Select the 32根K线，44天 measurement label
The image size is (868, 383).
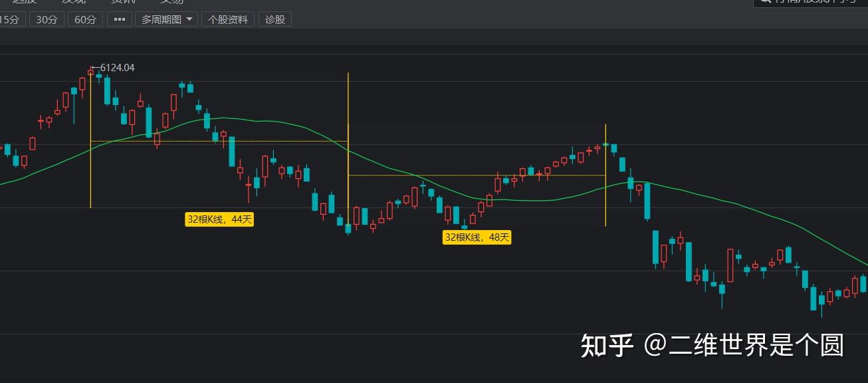(x=219, y=219)
